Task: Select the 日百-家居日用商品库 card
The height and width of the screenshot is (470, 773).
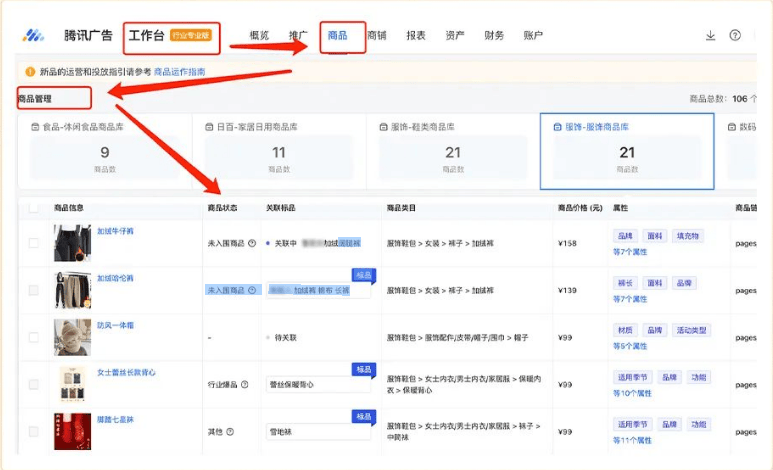Action: pyautogui.click(x=279, y=151)
